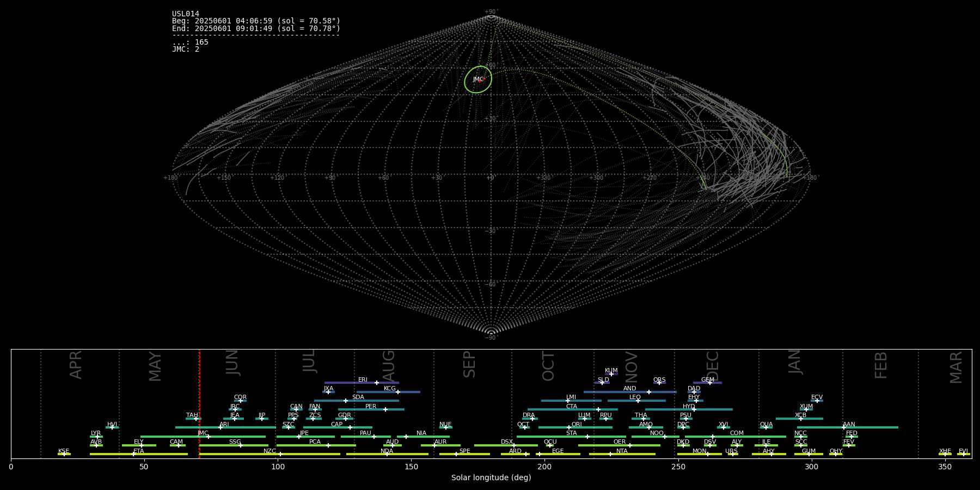Click the EVI shower label
This screenshot has width=980, height=490.
click(x=963, y=451)
